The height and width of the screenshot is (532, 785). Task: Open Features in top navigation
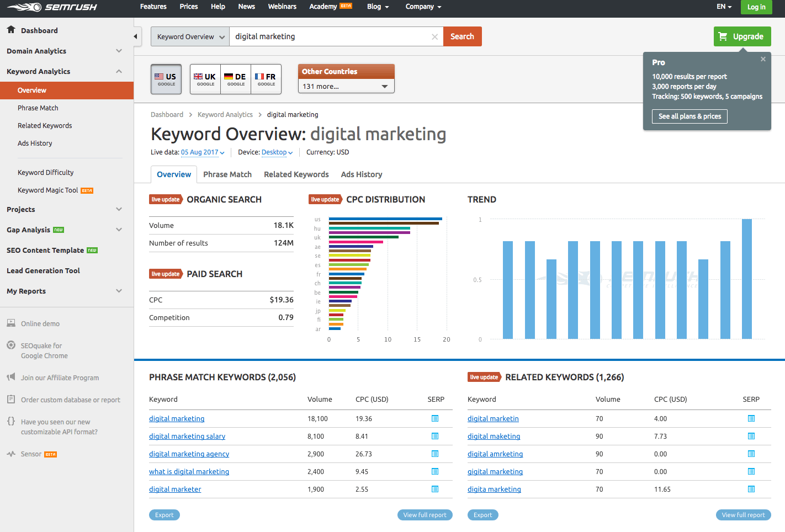(153, 7)
